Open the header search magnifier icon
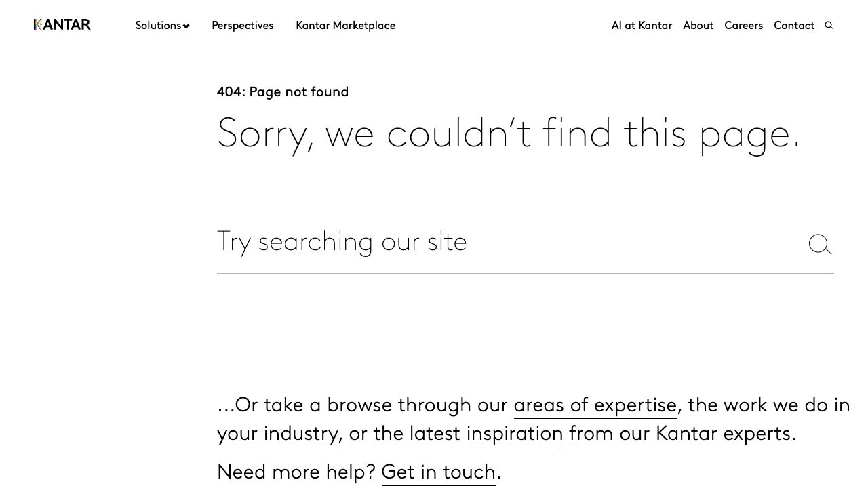Viewport: 868px width, 488px height. click(829, 25)
